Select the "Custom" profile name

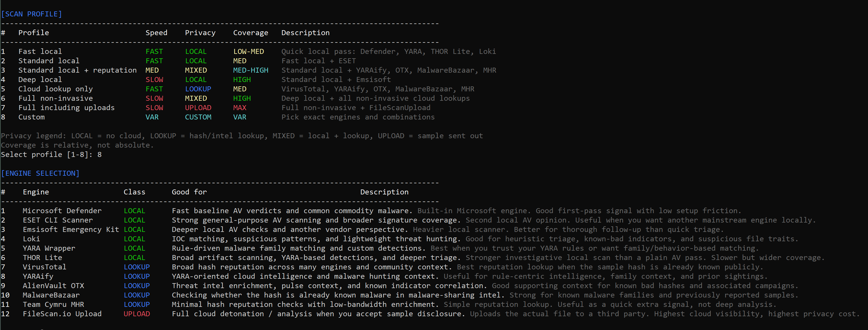click(31, 117)
